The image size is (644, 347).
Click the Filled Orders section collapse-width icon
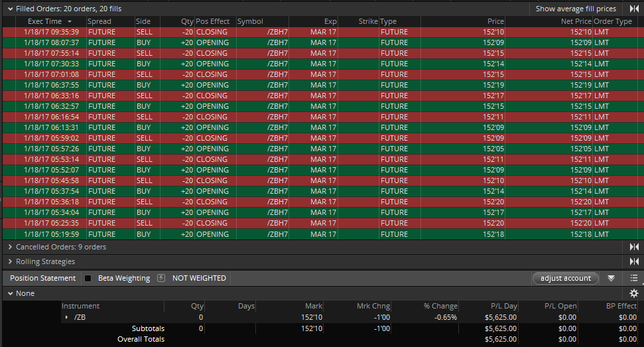(633, 9)
